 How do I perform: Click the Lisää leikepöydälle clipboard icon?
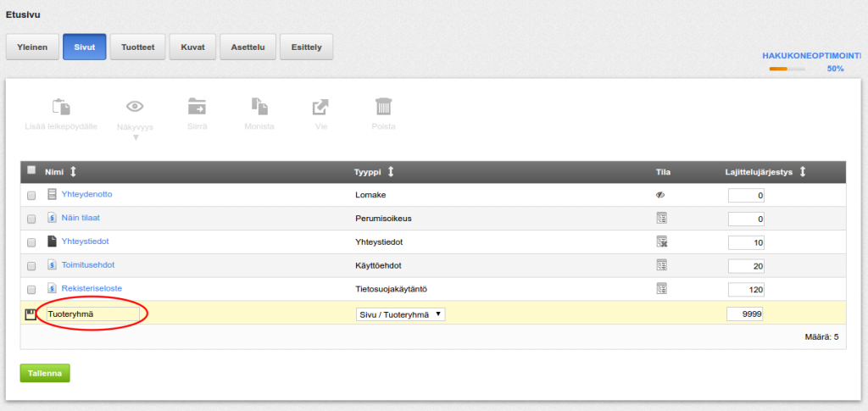61,106
